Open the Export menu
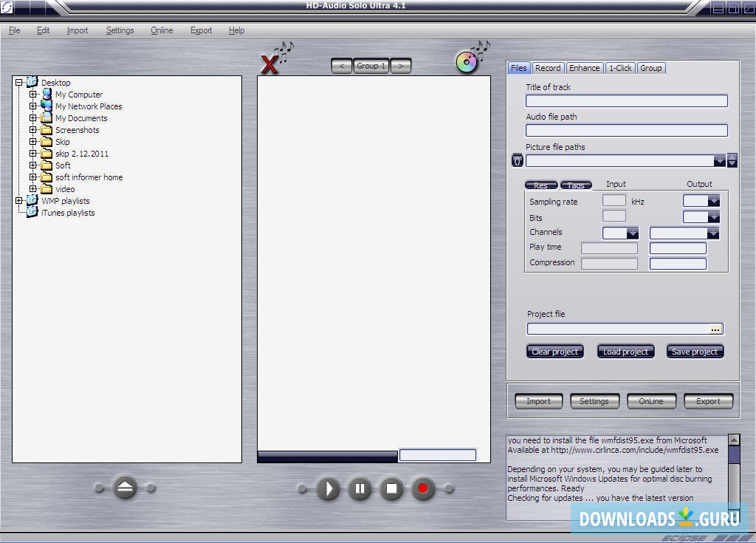Screen dimensions: 756x543 point(201,30)
